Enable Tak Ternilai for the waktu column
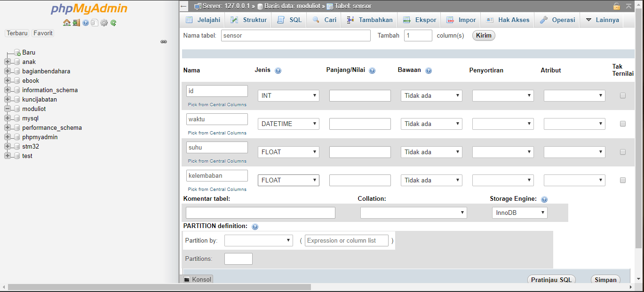This screenshot has width=644, height=292. [x=623, y=123]
